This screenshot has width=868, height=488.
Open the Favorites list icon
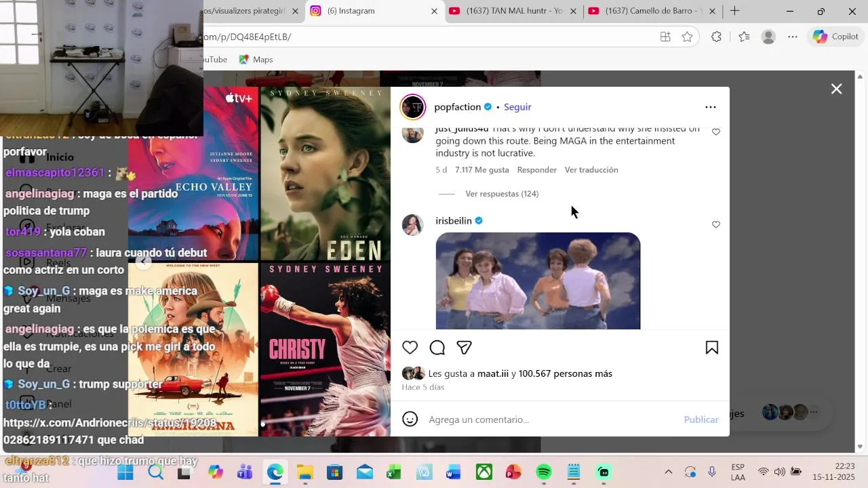pyautogui.click(x=744, y=37)
